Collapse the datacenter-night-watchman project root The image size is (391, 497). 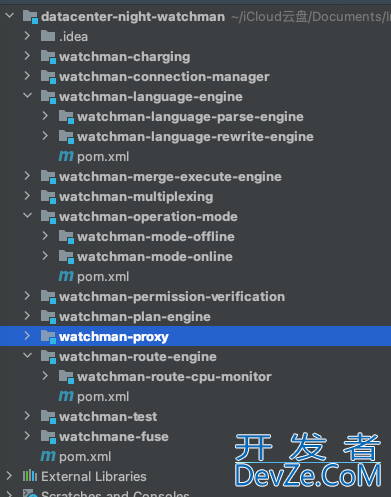pos(10,16)
